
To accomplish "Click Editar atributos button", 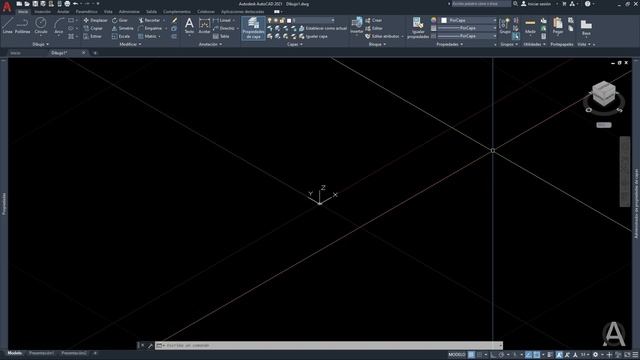I will coord(384,36).
